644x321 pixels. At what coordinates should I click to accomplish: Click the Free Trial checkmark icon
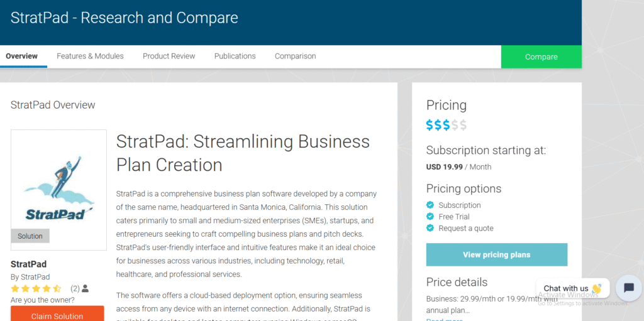[430, 216]
